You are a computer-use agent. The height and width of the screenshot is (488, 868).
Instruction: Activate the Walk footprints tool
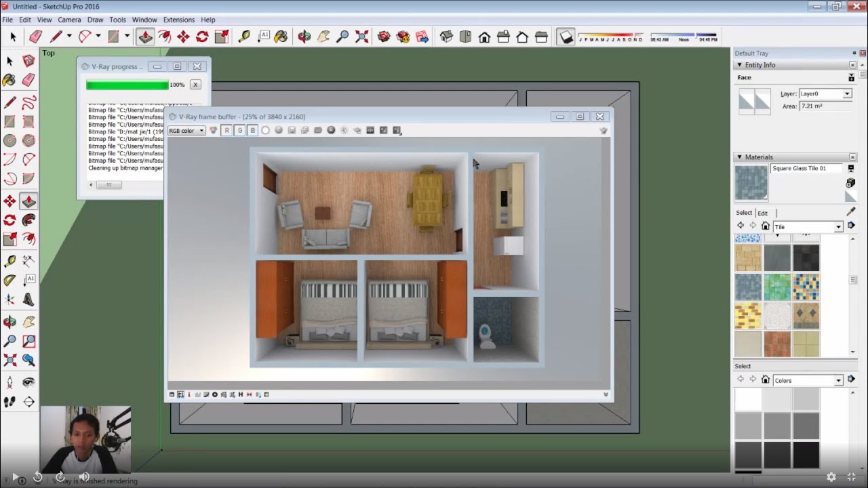(x=9, y=402)
